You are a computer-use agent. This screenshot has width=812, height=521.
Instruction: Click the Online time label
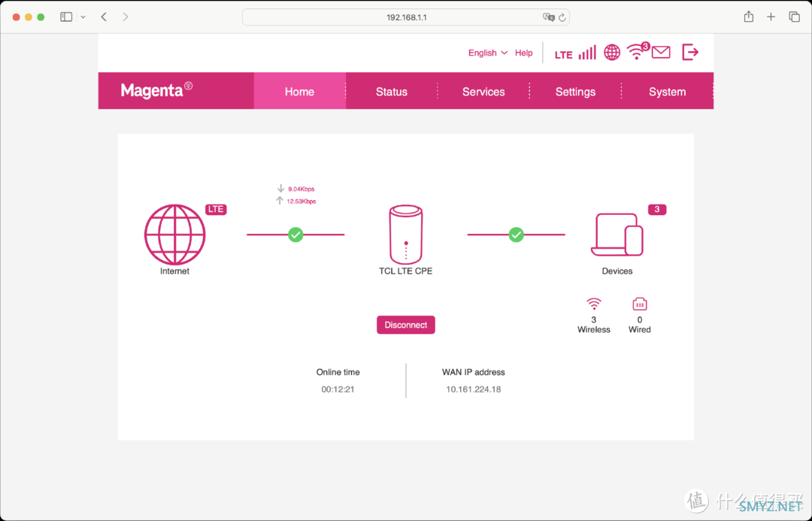pos(338,372)
